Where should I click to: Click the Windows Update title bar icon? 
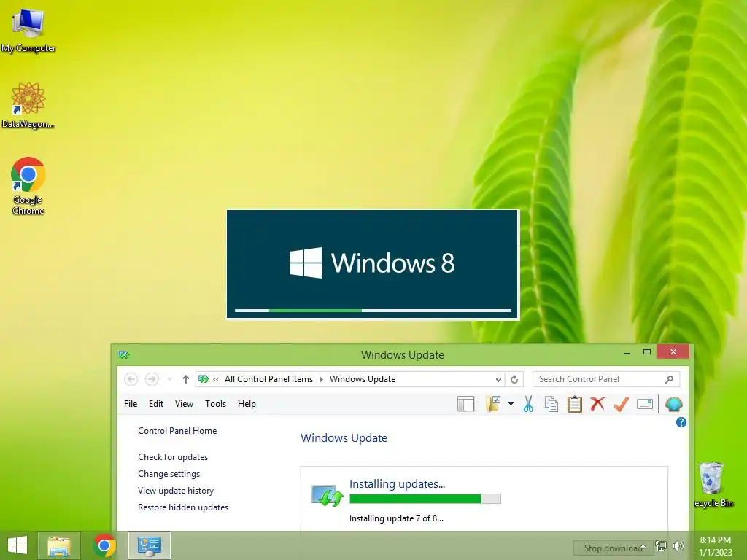click(124, 355)
